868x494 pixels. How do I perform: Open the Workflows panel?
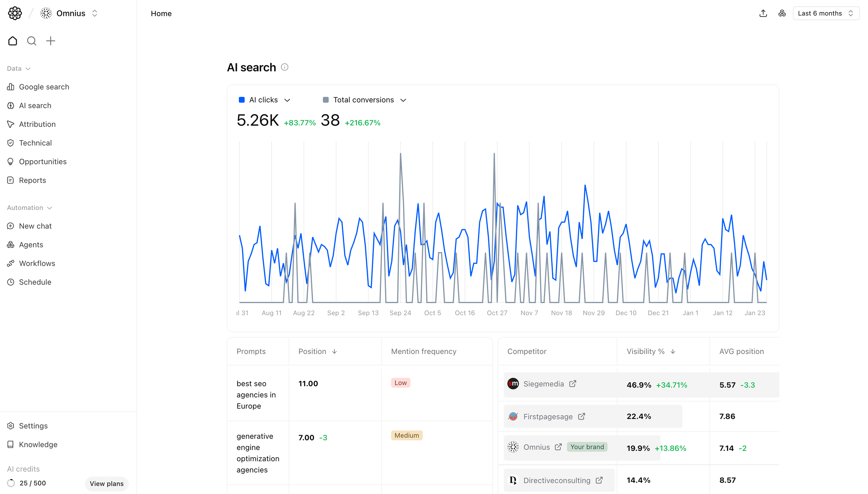click(x=37, y=263)
